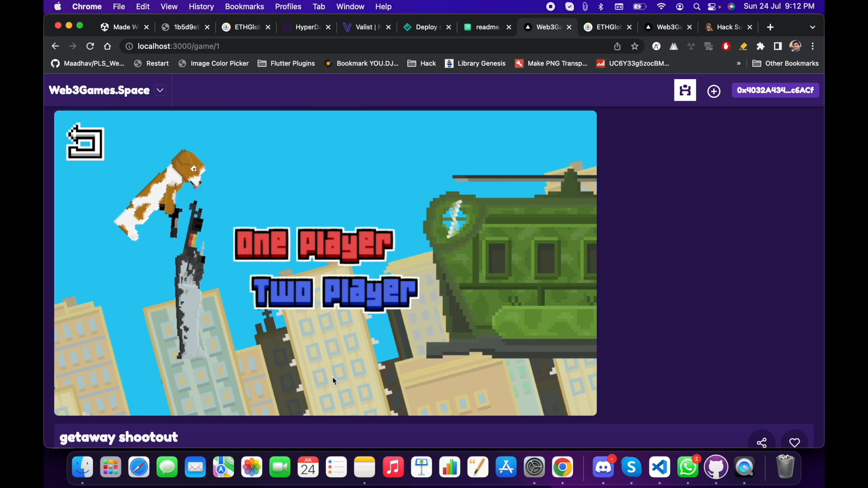This screenshot has height=488, width=868.
Task: Open Spotlight search in menu bar
Action: coord(697,7)
